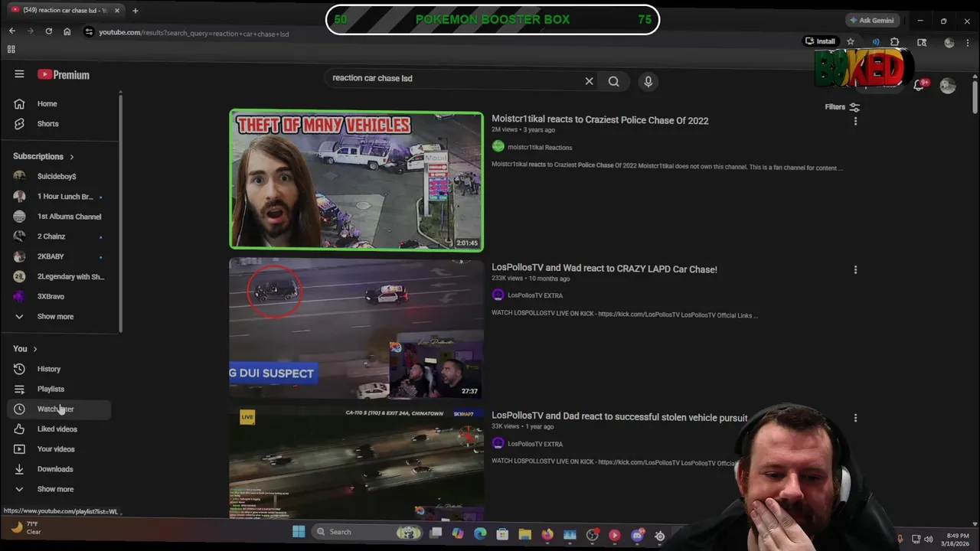Expand Show more under Subscriptions
The width and height of the screenshot is (980, 551).
coord(55,316)
